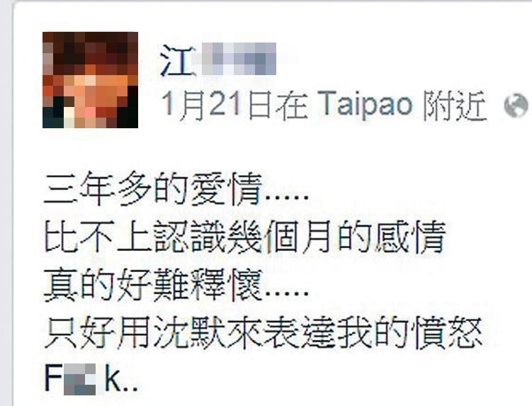Click the blurred part of poster name
The height and width of the screenshot is (406, 532).
coord(238,60)
